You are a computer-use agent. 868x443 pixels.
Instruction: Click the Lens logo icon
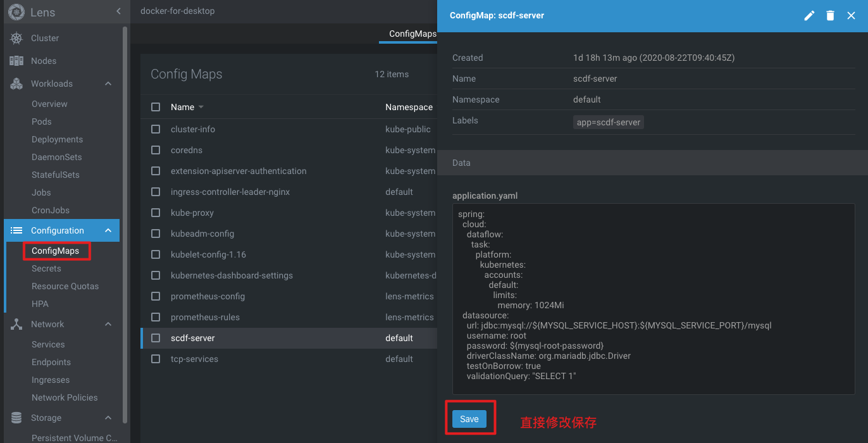pos(16,12)
